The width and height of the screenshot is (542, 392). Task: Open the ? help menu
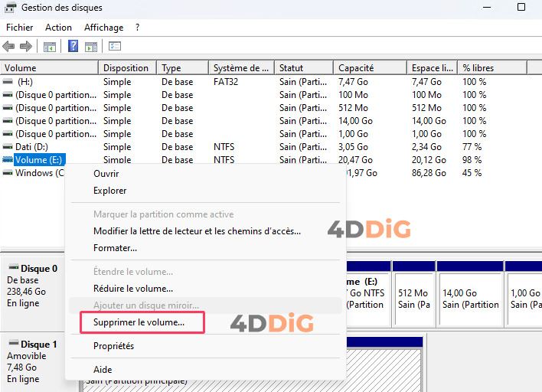coord(137,28)
